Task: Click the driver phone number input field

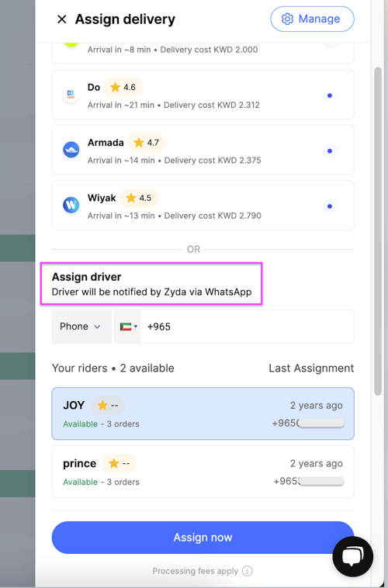Action: pos(247,327)
